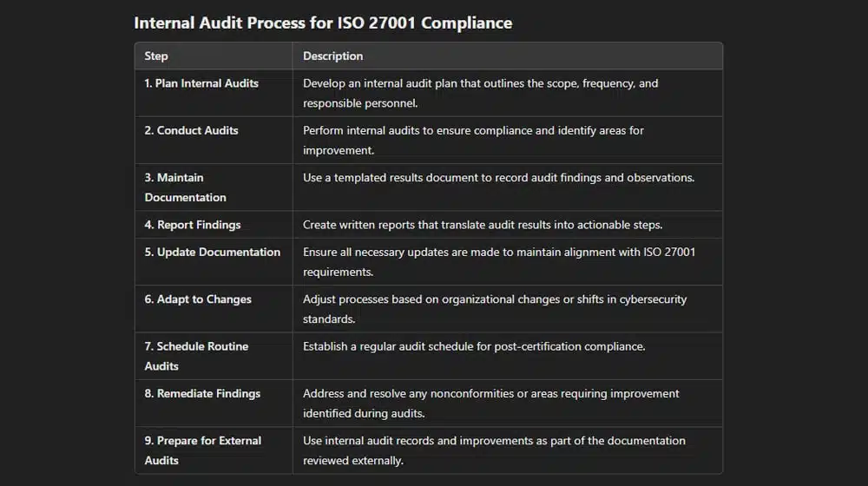
Task: Select the '5. Update Documentation' cell
Action: click(214, 262)
